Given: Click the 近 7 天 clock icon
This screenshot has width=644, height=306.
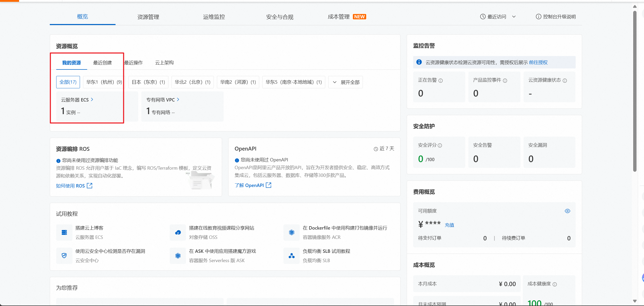Looking at the screenshot, I should (376, 149).
